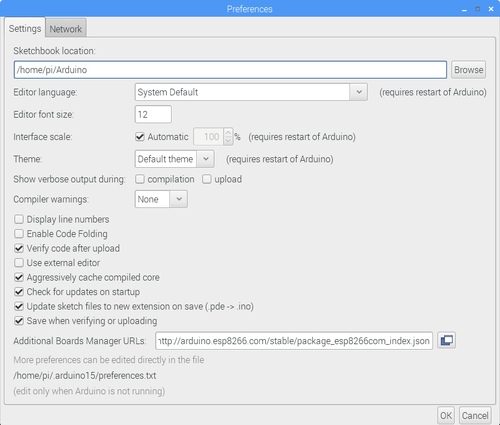
Task: Click the 'Editor font size:' label
Action: (44, 115)
